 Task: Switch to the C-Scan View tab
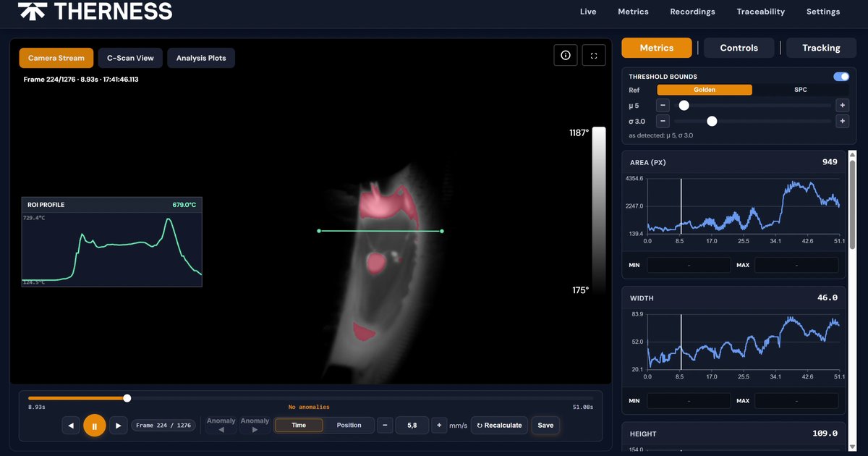tap(130, 58)
